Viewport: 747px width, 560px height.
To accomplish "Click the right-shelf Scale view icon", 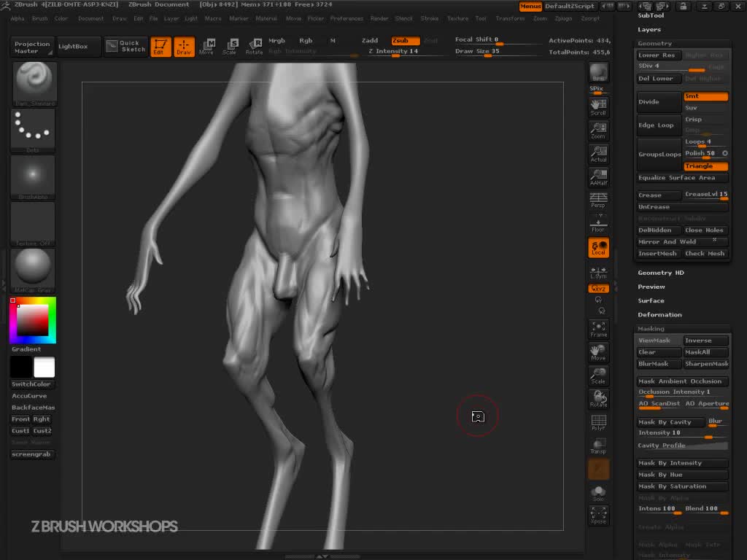I will [x=598, y=376].
